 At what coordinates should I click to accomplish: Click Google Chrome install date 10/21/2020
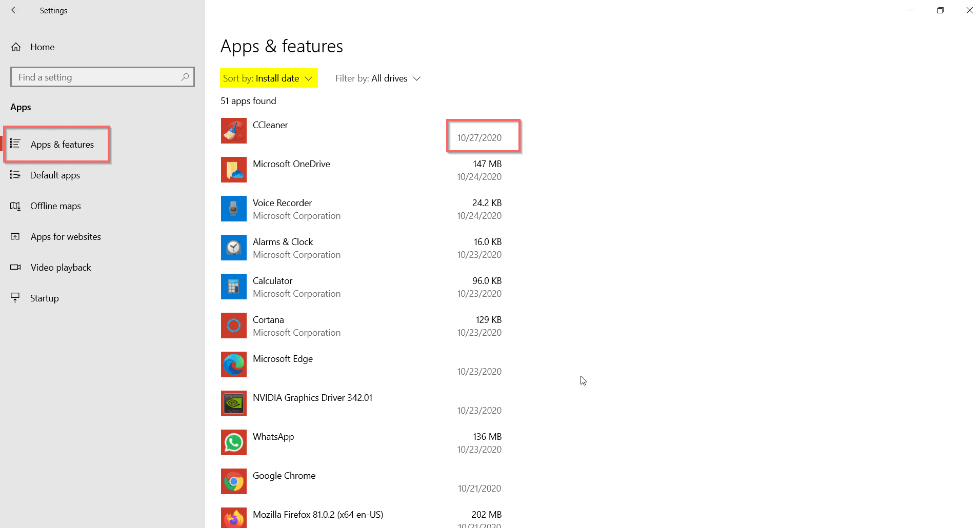(x=479, y=489)
